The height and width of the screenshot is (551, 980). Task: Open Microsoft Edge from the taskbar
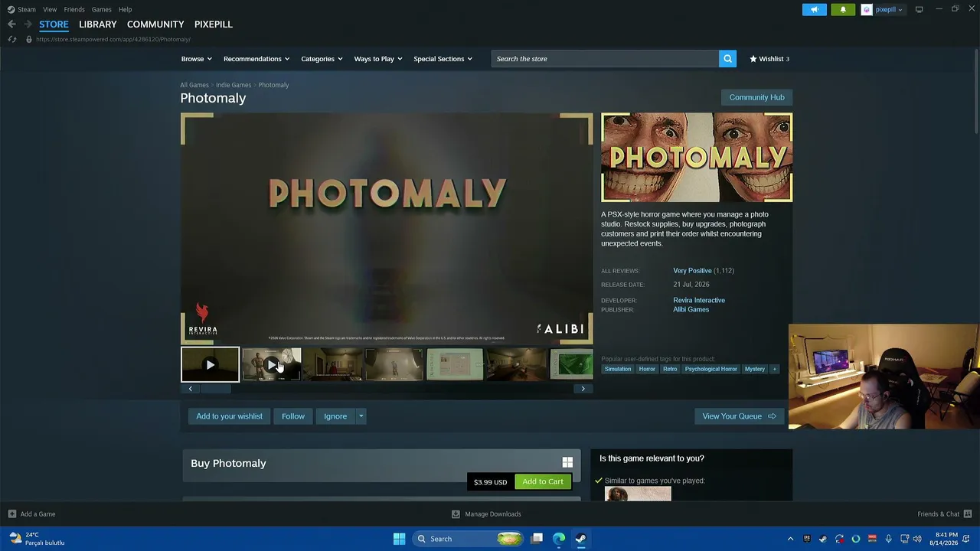click(559, 539)
